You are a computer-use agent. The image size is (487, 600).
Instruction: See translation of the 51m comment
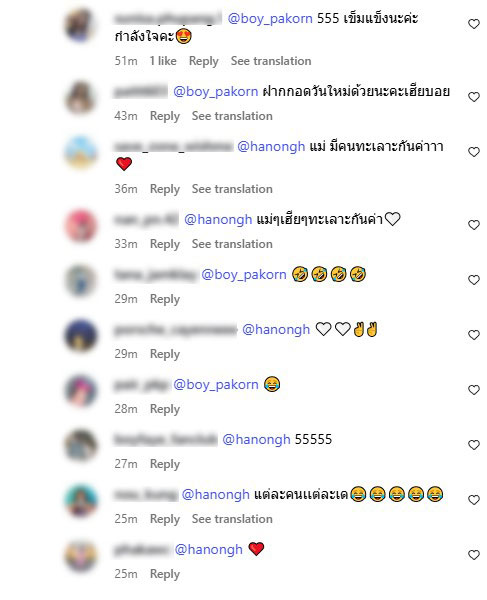click(x=271, y=61)
